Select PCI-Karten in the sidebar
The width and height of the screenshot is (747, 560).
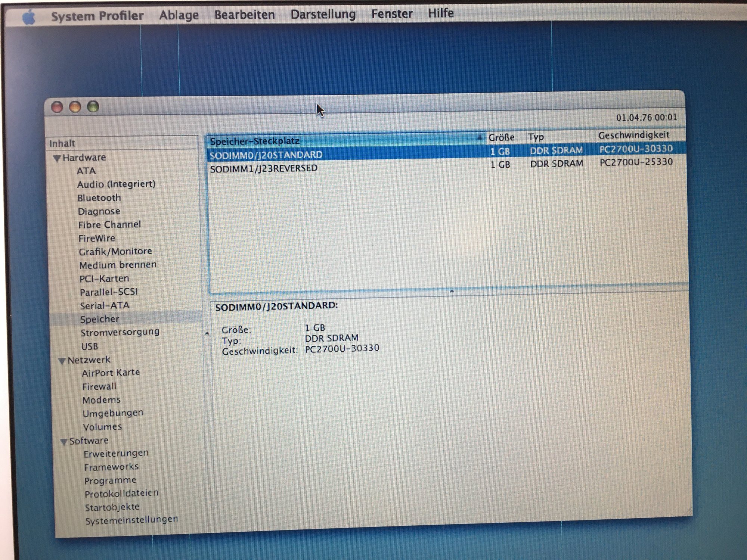pyautogui.click(x=104, y=279)
